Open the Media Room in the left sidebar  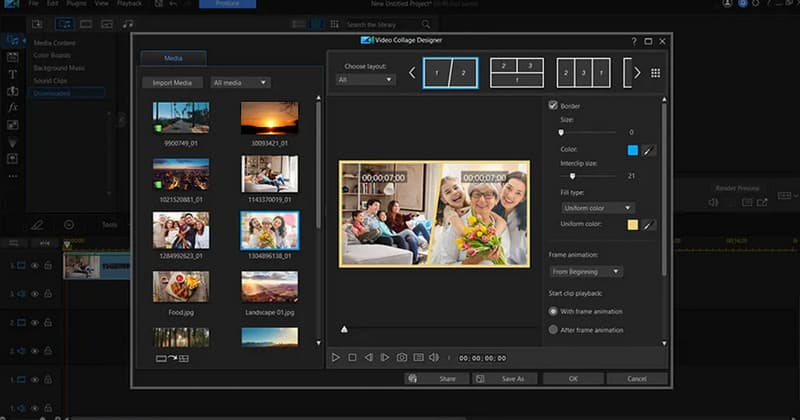tap(13, 40)
